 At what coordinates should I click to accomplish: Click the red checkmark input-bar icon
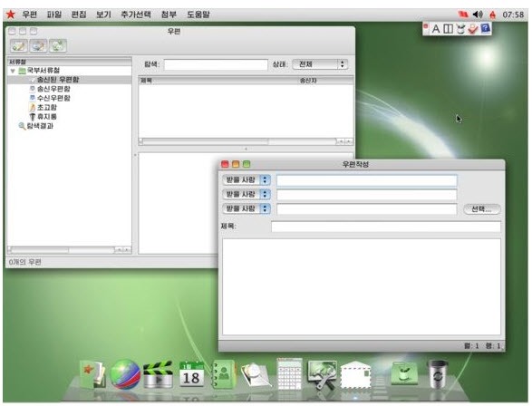(472, 29)
